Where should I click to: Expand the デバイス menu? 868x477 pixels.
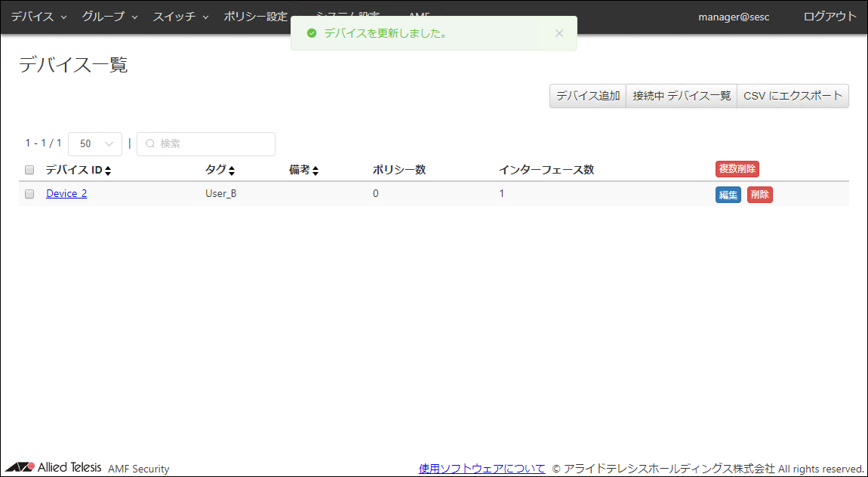(x=38, y=17)
